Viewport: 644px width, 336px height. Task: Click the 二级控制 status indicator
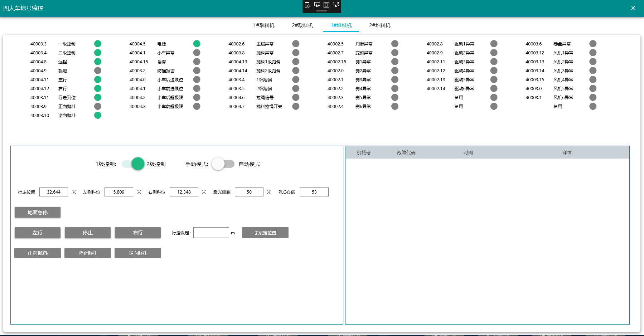[x=98, y=53]
